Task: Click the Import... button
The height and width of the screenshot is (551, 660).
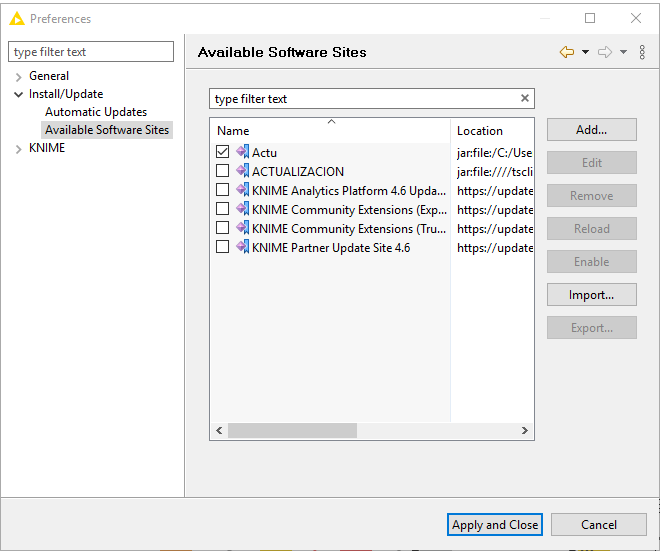Action: point(591,295)
